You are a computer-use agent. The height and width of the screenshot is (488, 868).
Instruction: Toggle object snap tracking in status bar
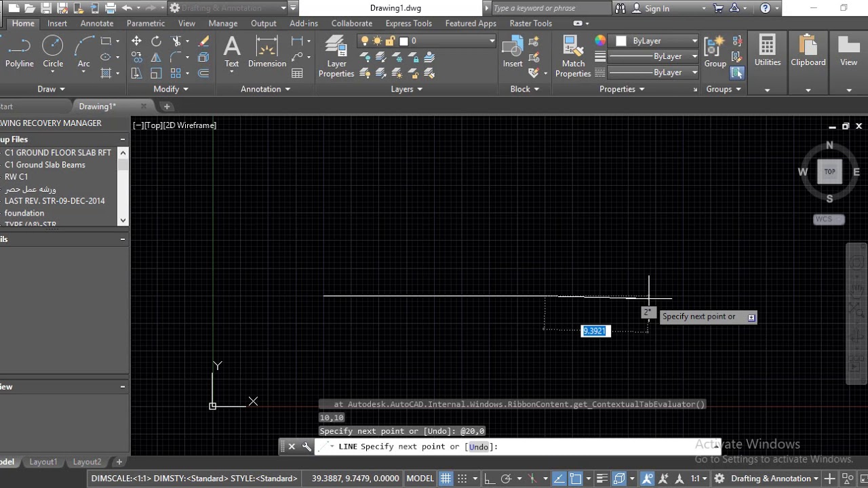(x=559, y=479)
